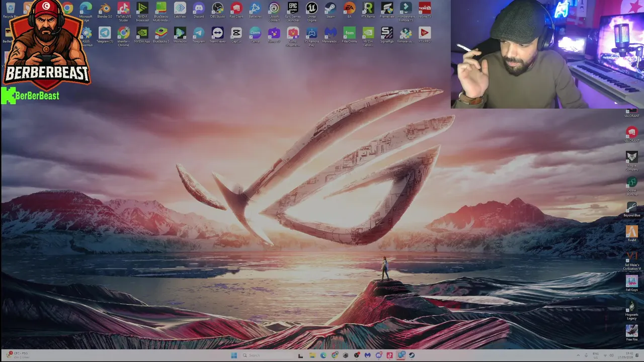Open the red VALORANT desktop icon
644x362 pixels.
pos(632,134)
